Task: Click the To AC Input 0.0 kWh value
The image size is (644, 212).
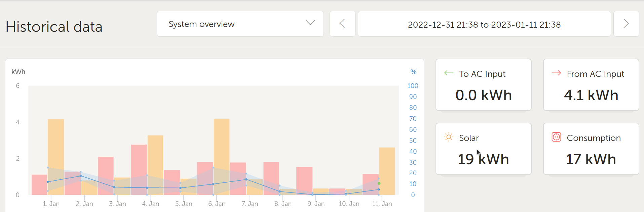Action: (483, 95)
